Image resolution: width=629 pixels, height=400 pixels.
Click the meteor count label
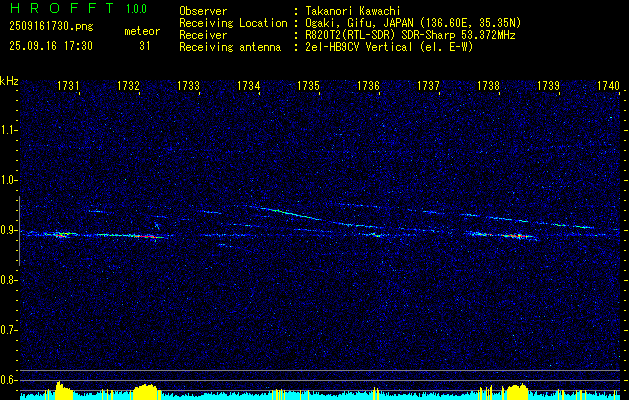pyautogui.click(x=142, y=31)
